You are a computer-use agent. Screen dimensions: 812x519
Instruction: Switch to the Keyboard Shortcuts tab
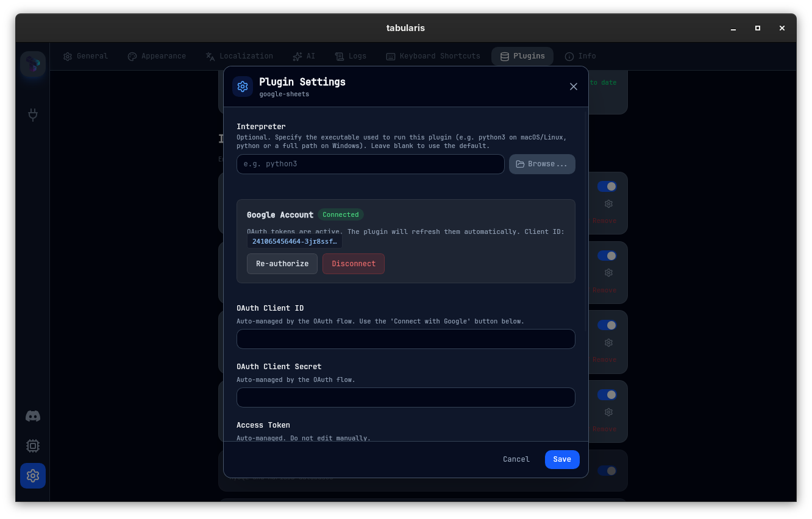(433, 56)
